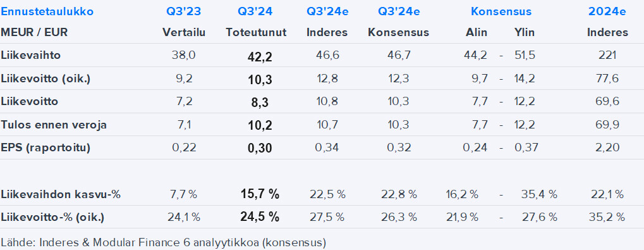Select the Tulos ennen veroja row label

[54, 125]
